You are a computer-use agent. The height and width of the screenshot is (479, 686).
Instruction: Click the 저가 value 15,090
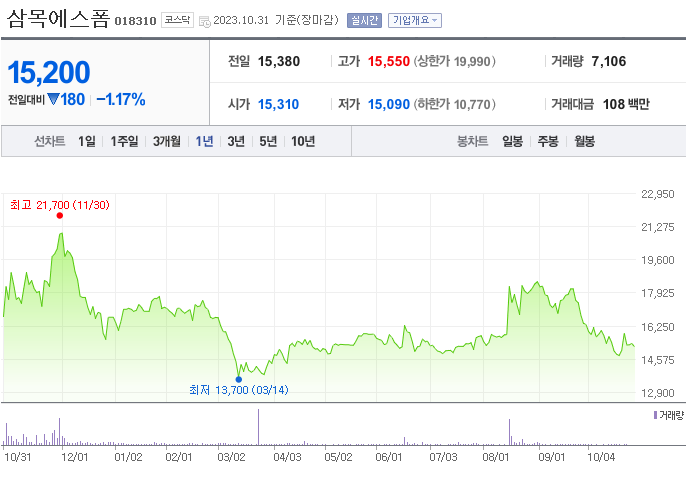click(388, 104)
